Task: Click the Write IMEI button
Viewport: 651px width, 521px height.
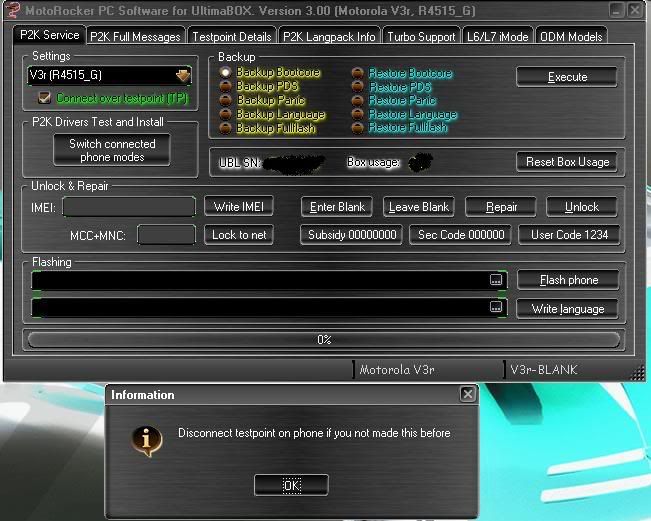Action: pyautogui.click(x=239, y=206)
